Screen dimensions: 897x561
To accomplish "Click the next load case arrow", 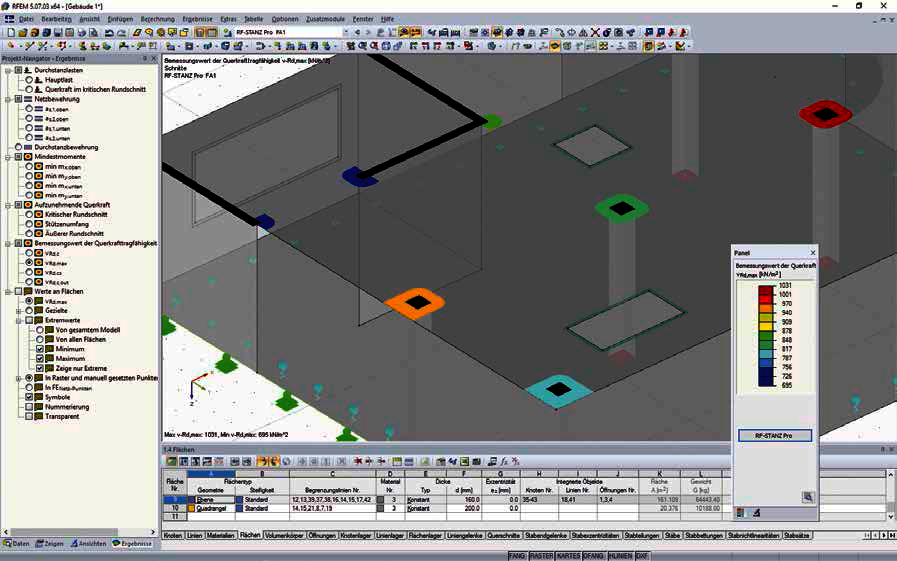I will tap(368, 33).
